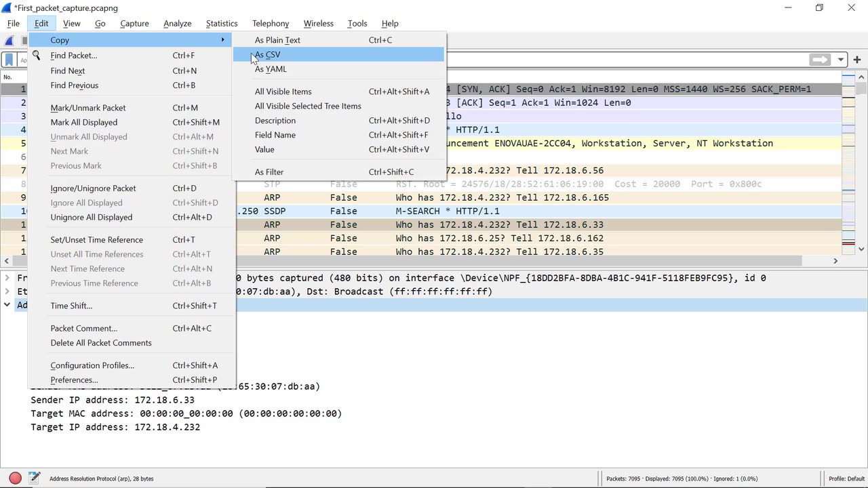The width and height of the screenshot is (868, 488).
Task: Click the red expert information circle icon
Action: click(15, 479)
